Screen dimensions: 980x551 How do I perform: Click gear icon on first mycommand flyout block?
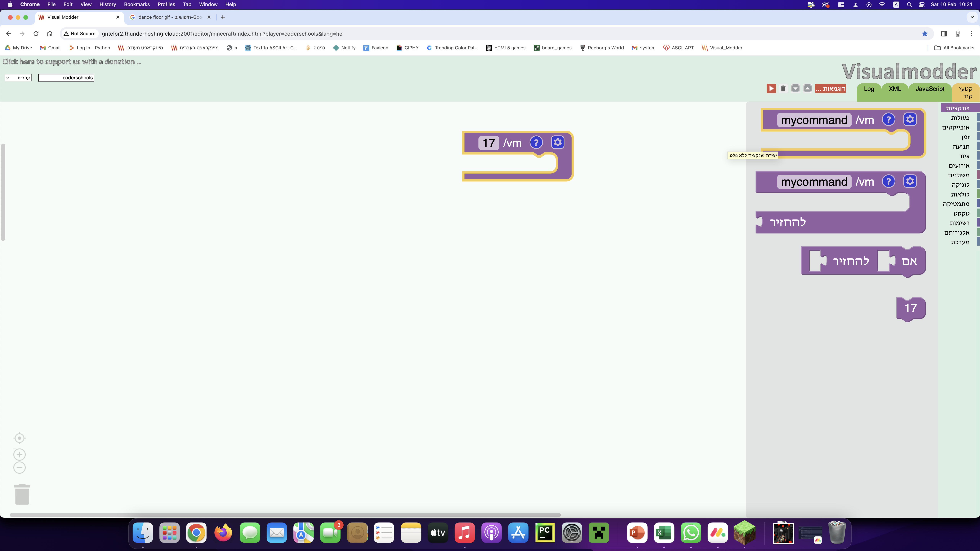pos(910,119)
